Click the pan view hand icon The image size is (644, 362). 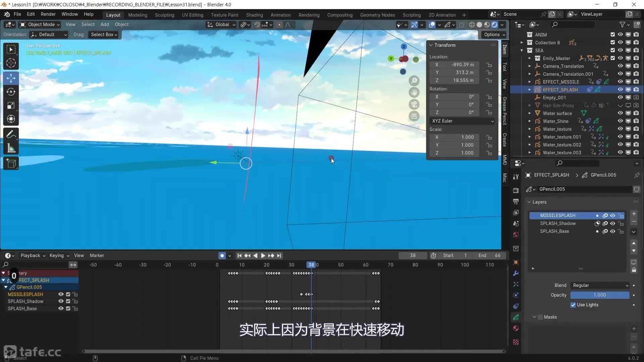click(414, 93)
